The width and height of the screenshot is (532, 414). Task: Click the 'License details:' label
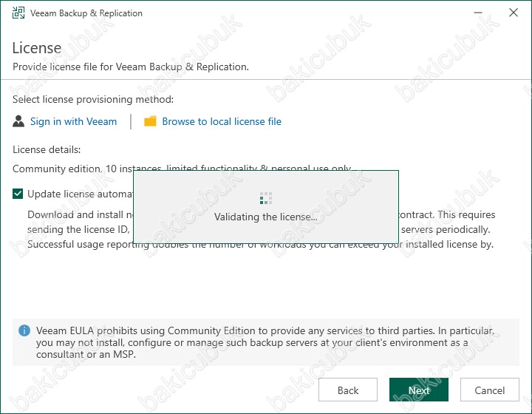pos(47,149)
